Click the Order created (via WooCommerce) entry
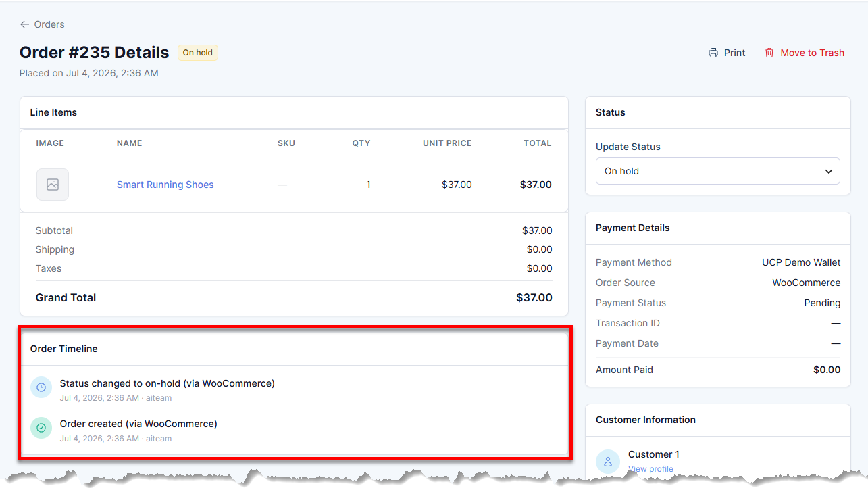Image resolution: width=868 pixels, height=488 pixels. [138, 424]
